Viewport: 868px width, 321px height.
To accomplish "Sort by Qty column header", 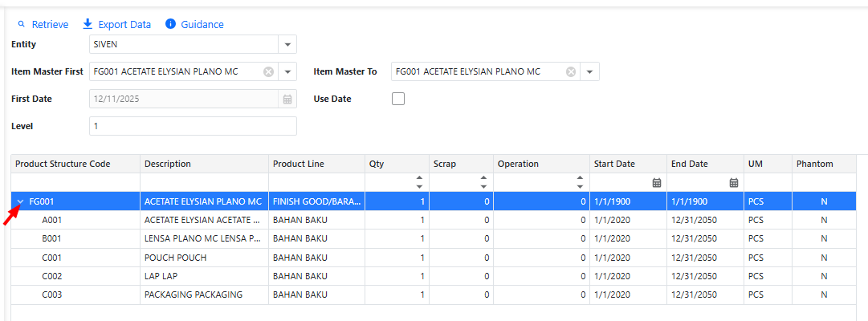I will tap(397, 164).
